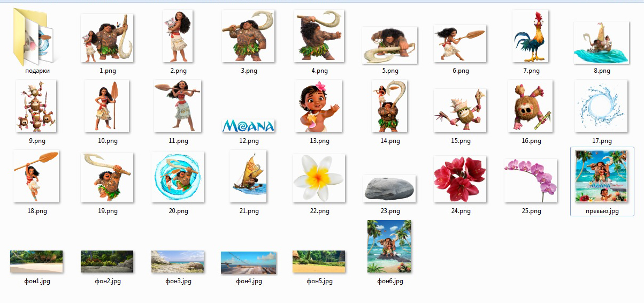The height and width of the screenshot is (303, 644).
Task: Select the 2.png Moana with pig image
Action: pyautogui.click(x=178, y=36)
